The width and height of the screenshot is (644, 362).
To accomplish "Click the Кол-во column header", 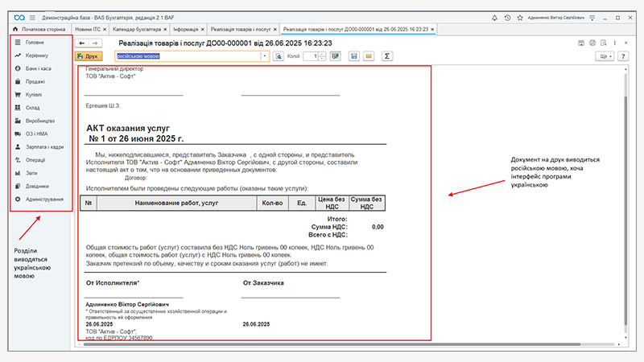I will (272, 203).
